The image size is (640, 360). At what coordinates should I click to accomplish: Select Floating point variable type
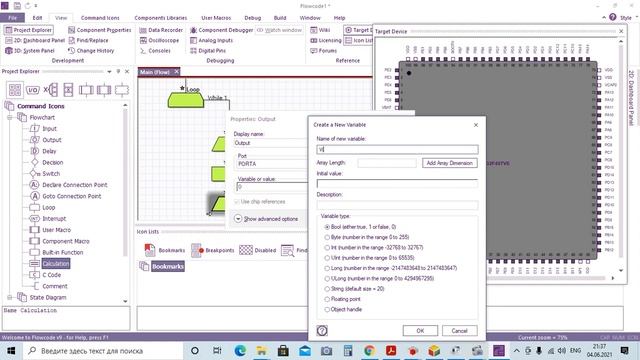click(x=327, y=299)
